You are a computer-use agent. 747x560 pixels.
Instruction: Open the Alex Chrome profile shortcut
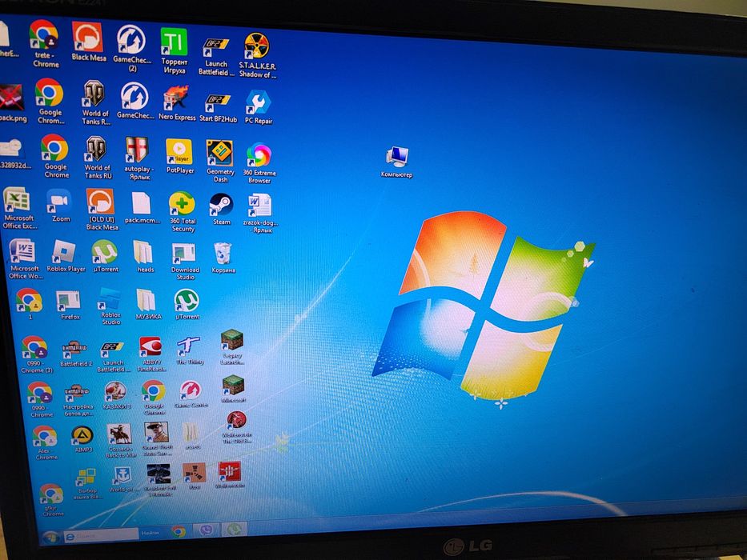(46, 443)
